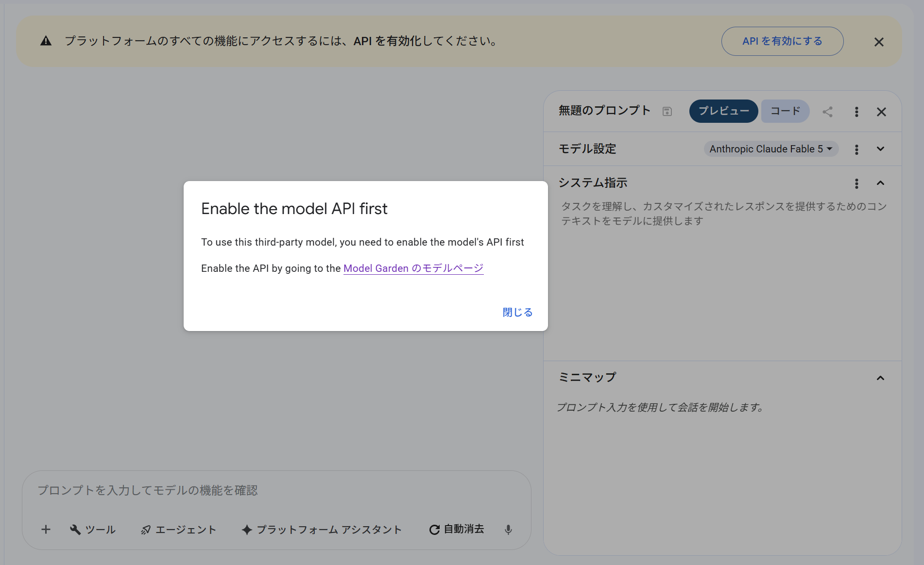Open the prompt panel's more options menu
924x565 pixels.
[856, 112]
